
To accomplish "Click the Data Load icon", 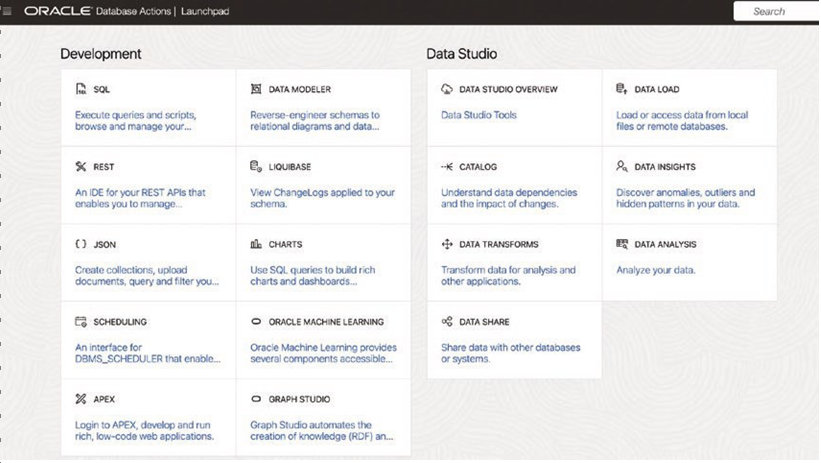I will click(x=622, y=89).
